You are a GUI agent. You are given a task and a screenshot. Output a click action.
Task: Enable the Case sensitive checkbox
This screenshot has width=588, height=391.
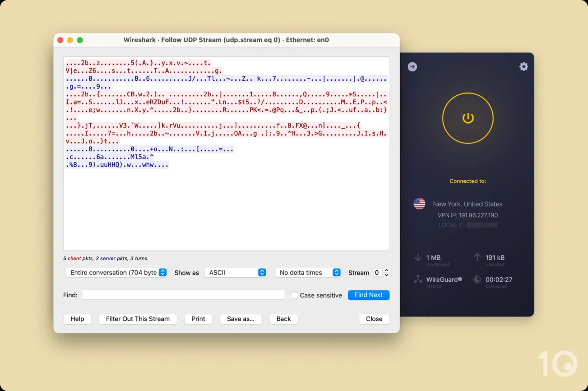coord(294,295)
